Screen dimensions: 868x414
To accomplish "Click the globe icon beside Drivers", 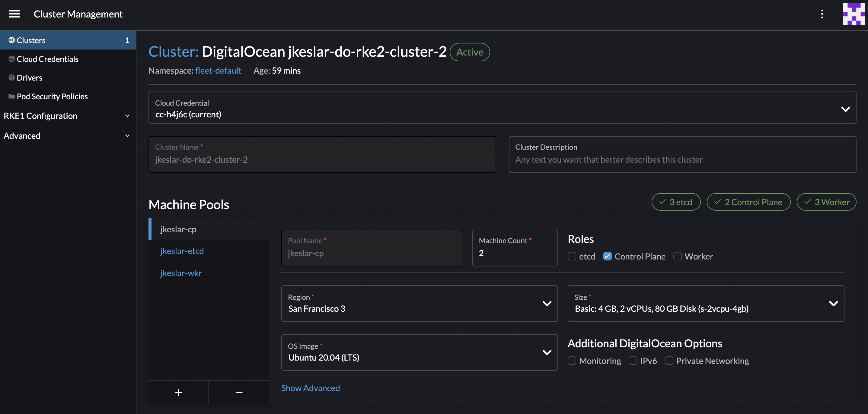I will (11, 78).
